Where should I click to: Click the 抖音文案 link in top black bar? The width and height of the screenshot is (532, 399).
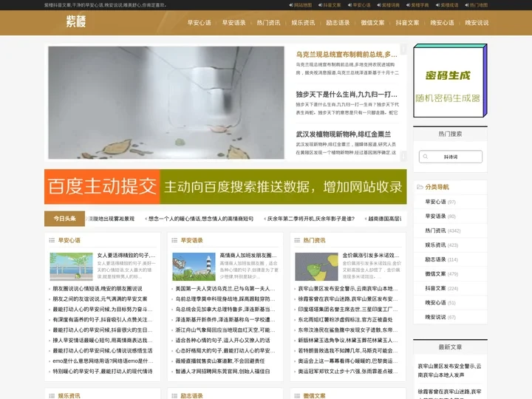click(332, 5)
